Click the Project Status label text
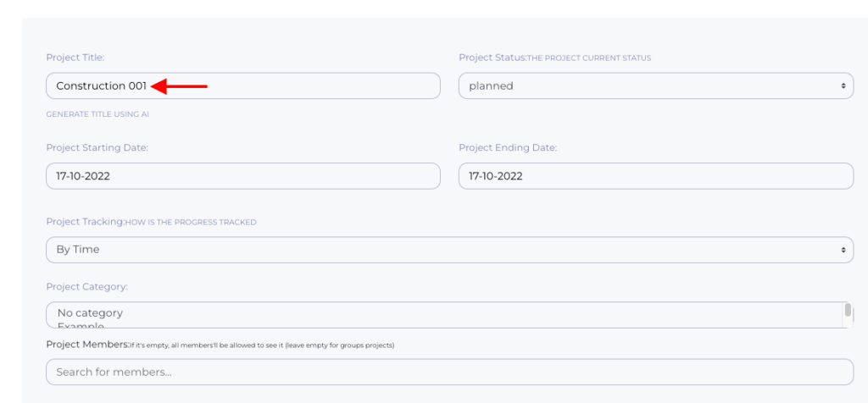Screen dimensions: 868x403 point(492,58)
